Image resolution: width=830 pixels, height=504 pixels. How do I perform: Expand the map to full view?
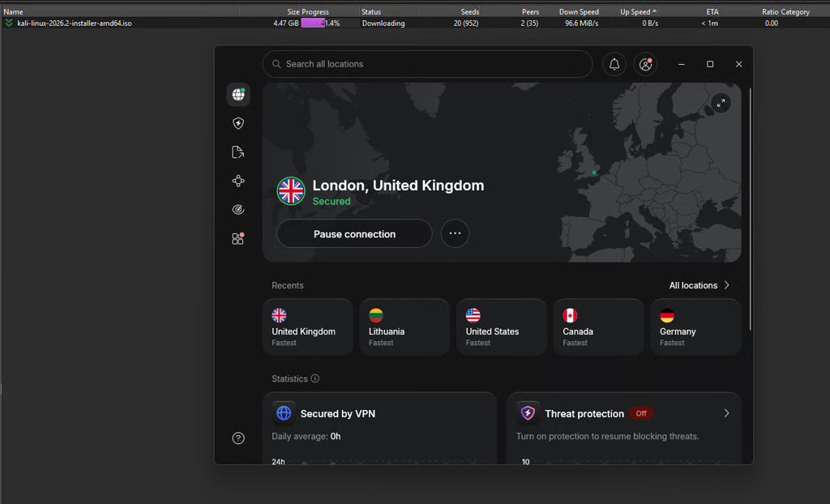721,103
